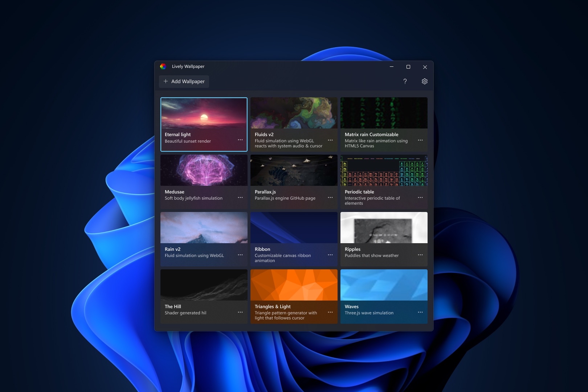Open more options for Matrix rain Customizable
The width and height of the screenshot is (588, 392).
click(x=420, y=140)
